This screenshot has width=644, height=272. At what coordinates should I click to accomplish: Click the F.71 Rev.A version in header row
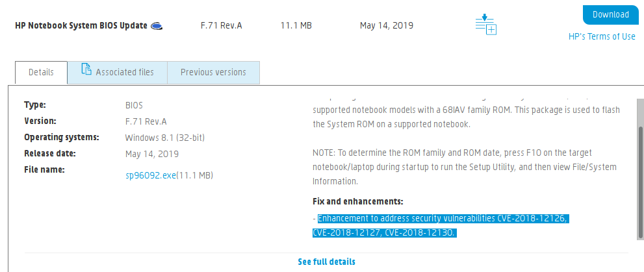coord(221,25)
